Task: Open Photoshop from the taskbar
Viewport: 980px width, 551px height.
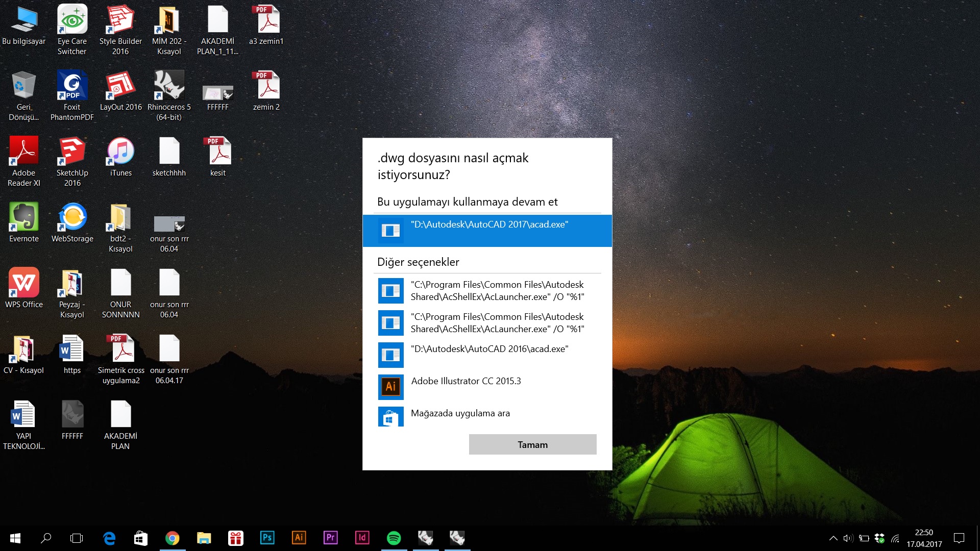Action: coord(267,538)
